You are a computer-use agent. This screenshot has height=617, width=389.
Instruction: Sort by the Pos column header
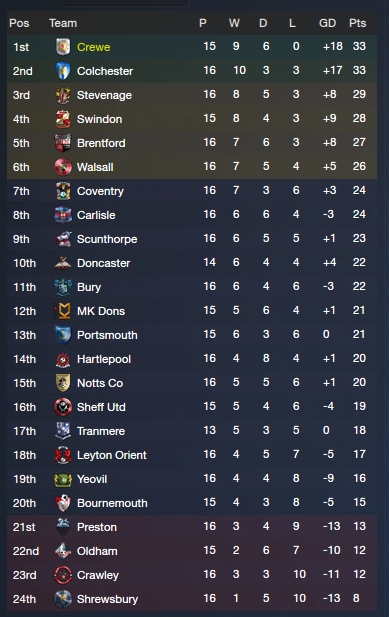pos(19,23)
